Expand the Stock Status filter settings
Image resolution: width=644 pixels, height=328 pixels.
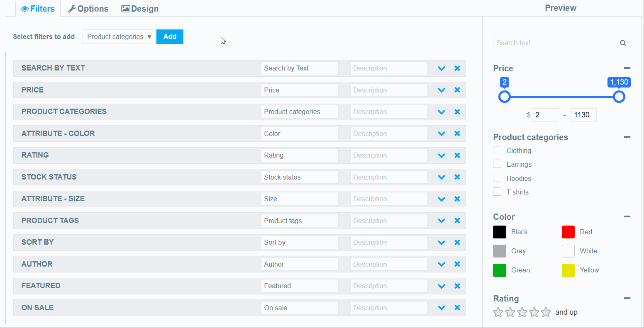(x=442, y=177)
